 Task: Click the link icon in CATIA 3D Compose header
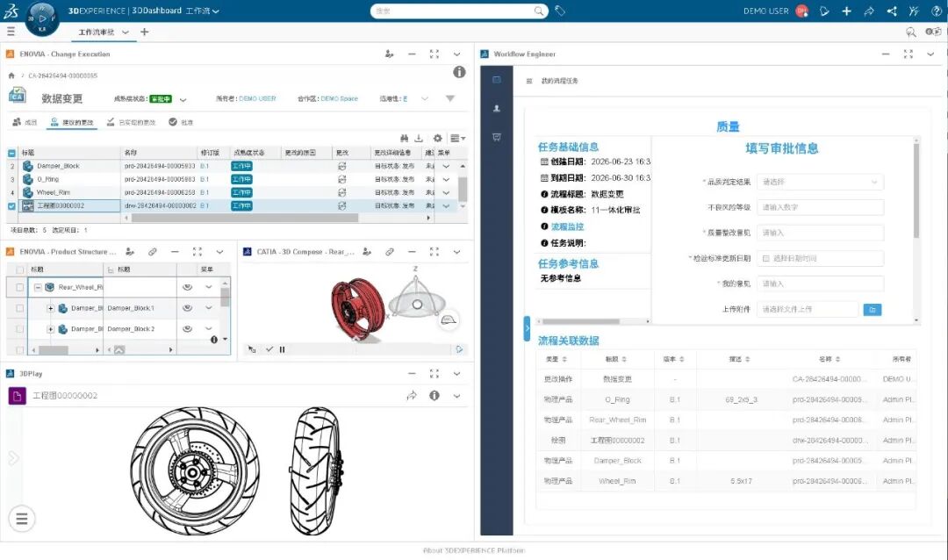[x=390, y=252]
